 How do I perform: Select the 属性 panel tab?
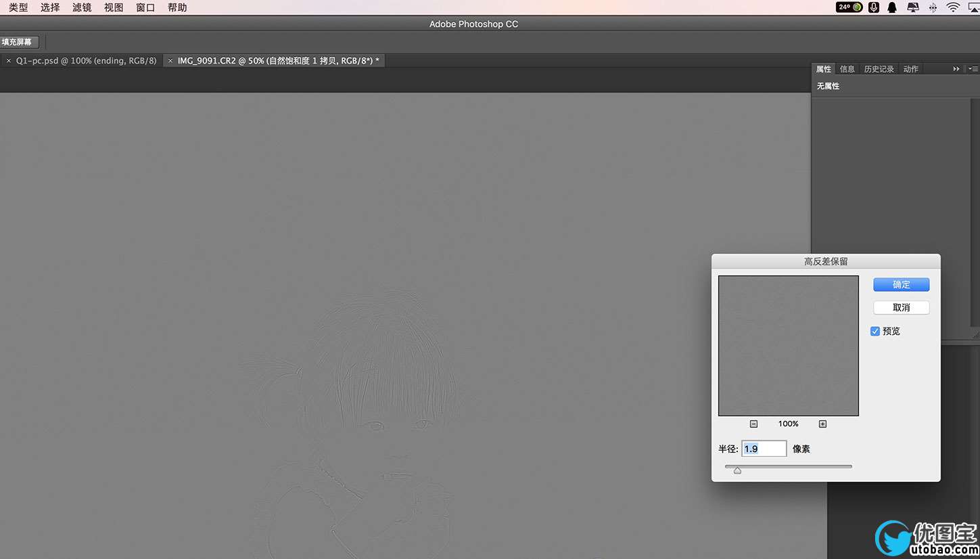[x=823, y=69]
